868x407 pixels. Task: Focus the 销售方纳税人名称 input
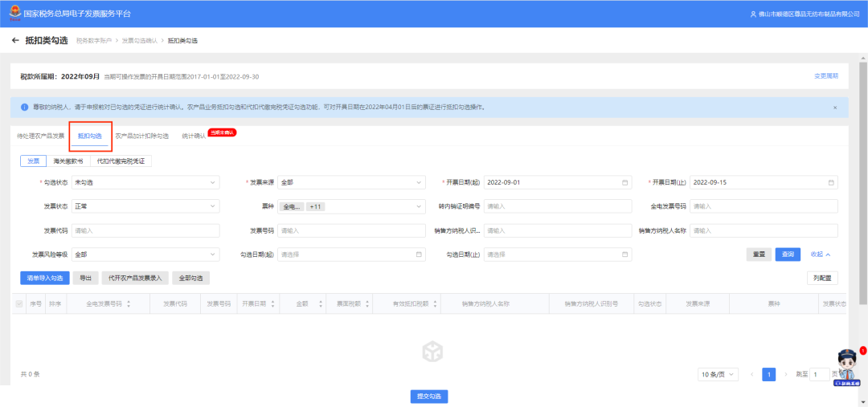tap(764, 230)
